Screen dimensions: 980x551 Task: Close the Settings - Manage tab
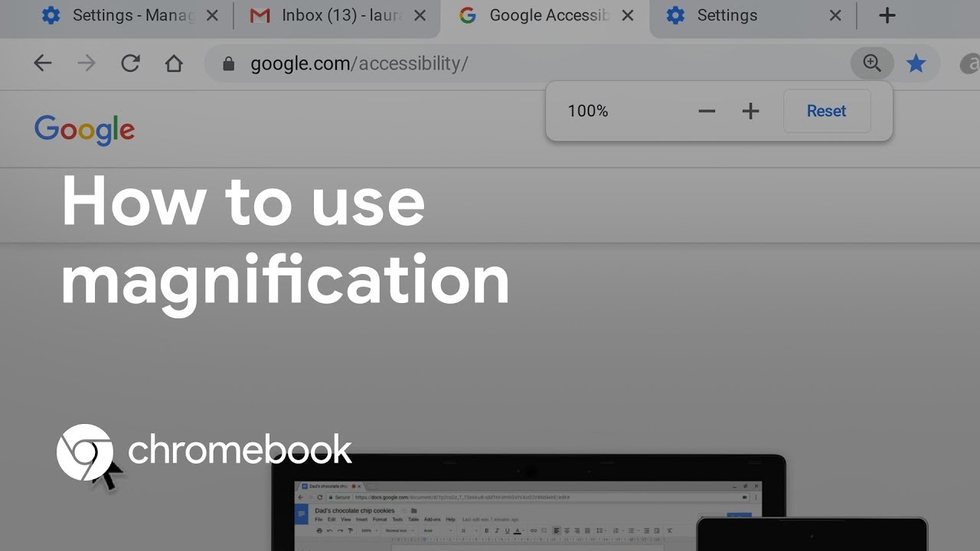[212, 15]
